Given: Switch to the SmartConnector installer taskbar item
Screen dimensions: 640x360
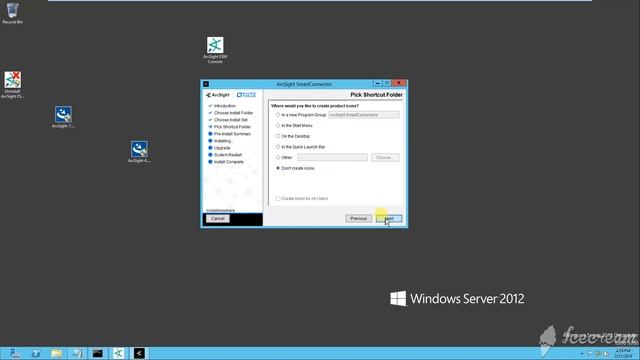Looking at the screenshot, I should click(139, 353).
